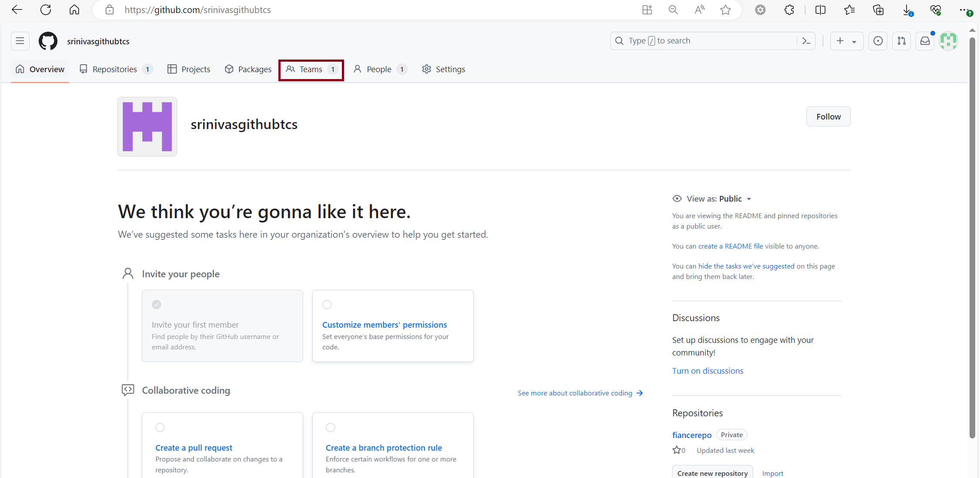The width and height of the screenshot is (980, 478).
Task: Switch to the Repositories tab
Action: (x=115, y=70)
